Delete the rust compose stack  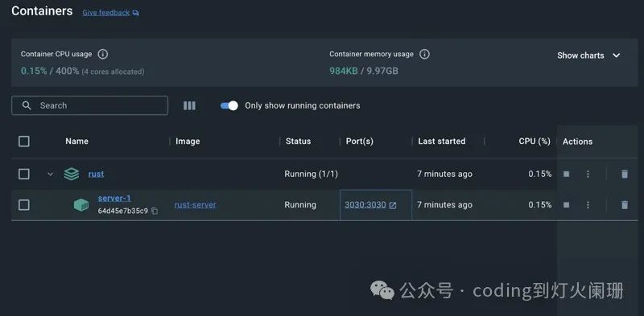pyautogui.click(x=625, y=174)
